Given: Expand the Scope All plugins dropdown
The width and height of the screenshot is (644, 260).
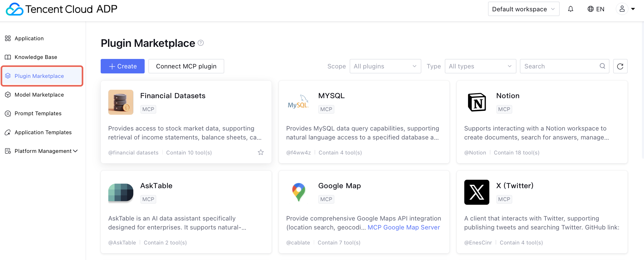Looking at the screenshot, I should 385,66.
